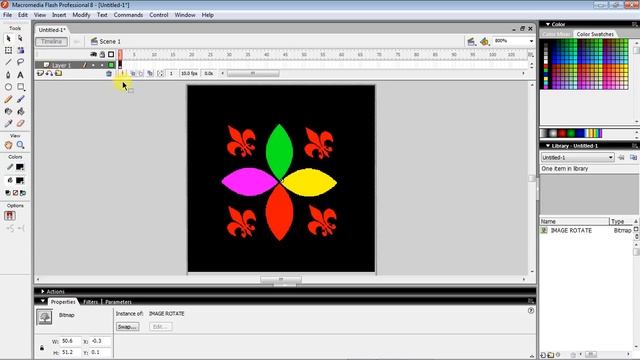
Task: Switch to the Parameters tab
Action: coord(118,302)
